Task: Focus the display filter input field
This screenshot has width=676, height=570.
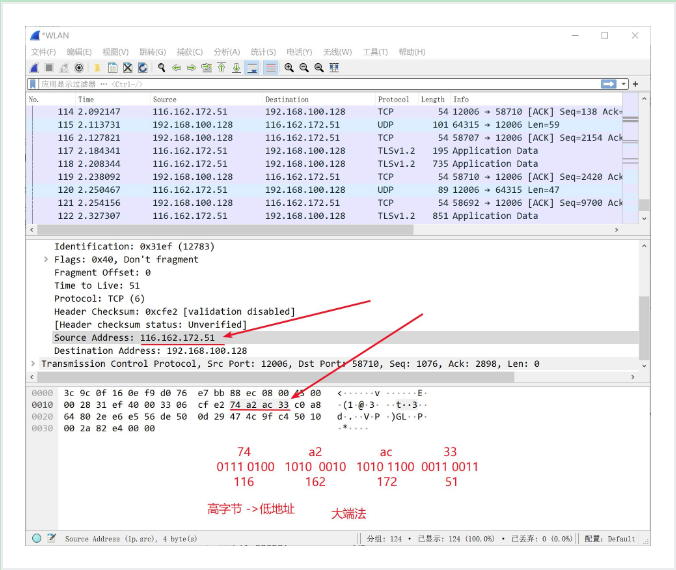Action: click(319, 84)
